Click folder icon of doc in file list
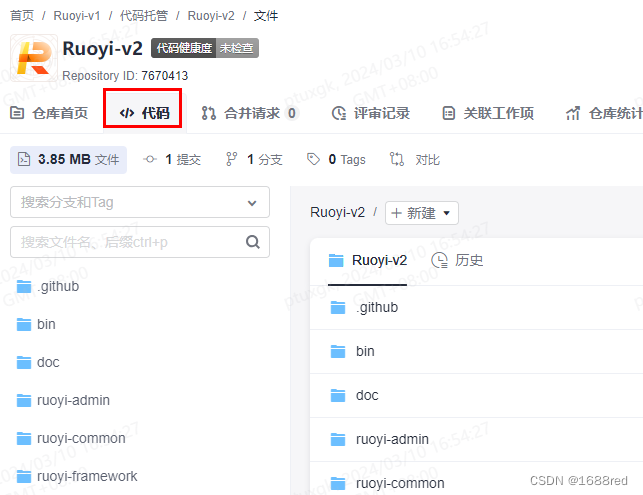Viewport: 643px width, 495px height. coord(338,395)
